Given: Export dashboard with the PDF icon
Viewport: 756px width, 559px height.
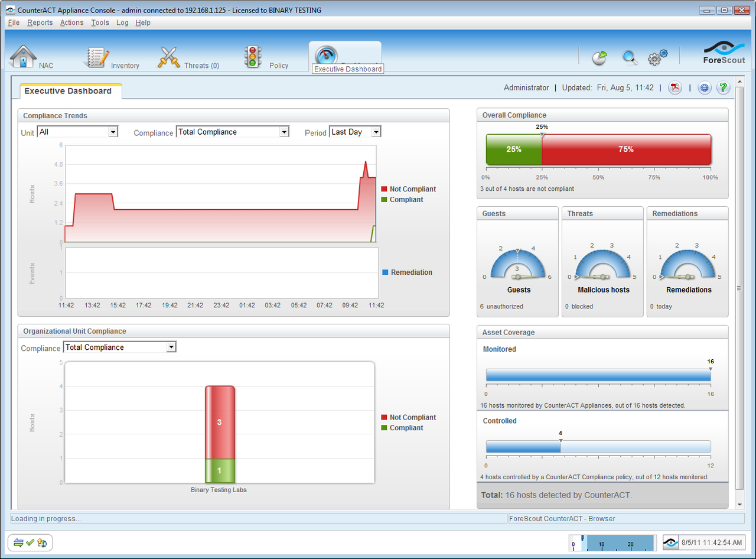Looking at the screenshot, I should pyautogui.click(x=675, y=87).
